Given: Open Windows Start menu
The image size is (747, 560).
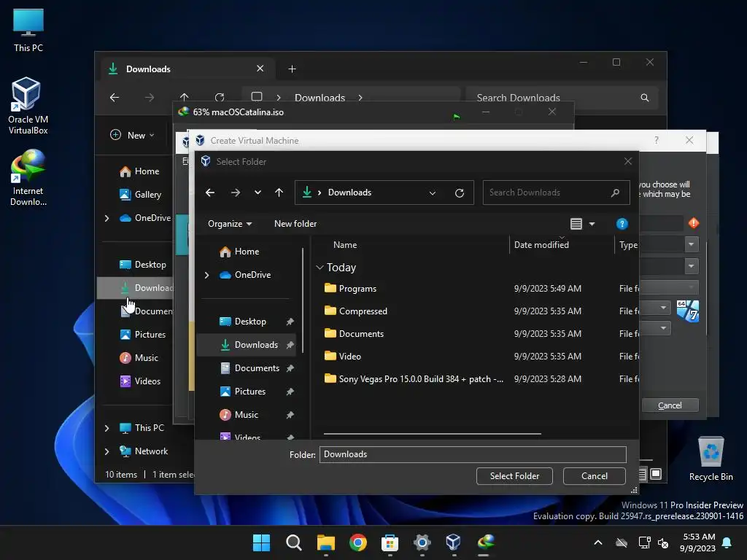Looking at the screenshot, I should [x=261, y=542].
